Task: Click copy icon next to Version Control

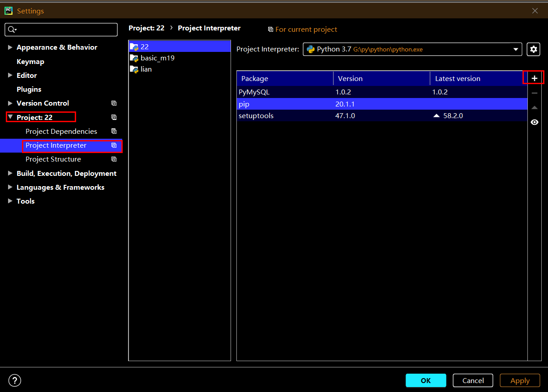Action: click(114, 103)
